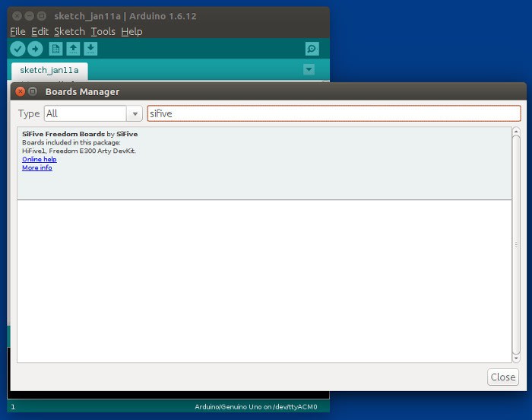Click the search field containing sifive

(334, 113)
